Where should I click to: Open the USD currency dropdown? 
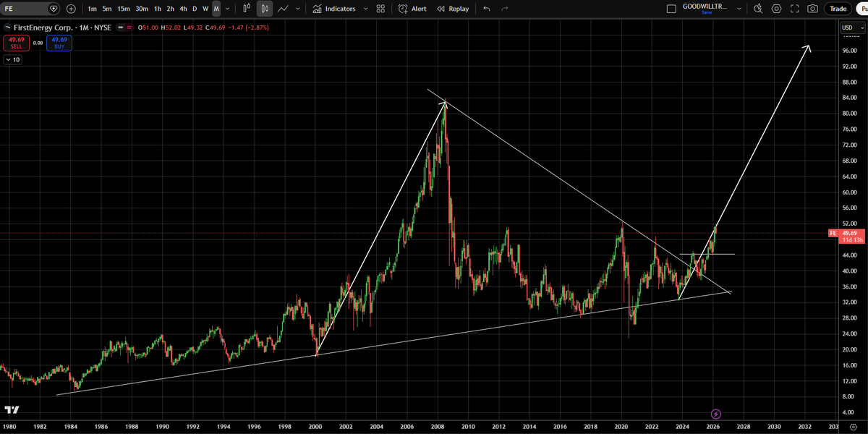(852, 27)
